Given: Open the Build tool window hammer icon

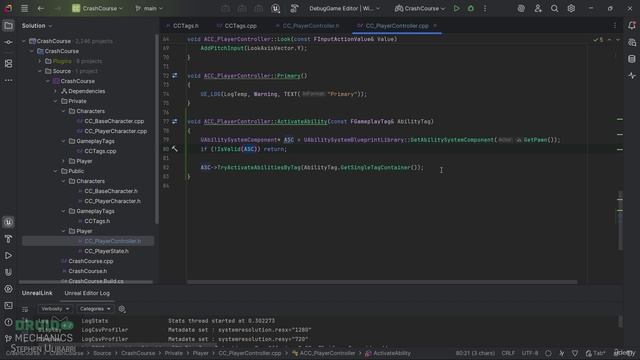Looking at the screenshot, I should click(8, 239).
